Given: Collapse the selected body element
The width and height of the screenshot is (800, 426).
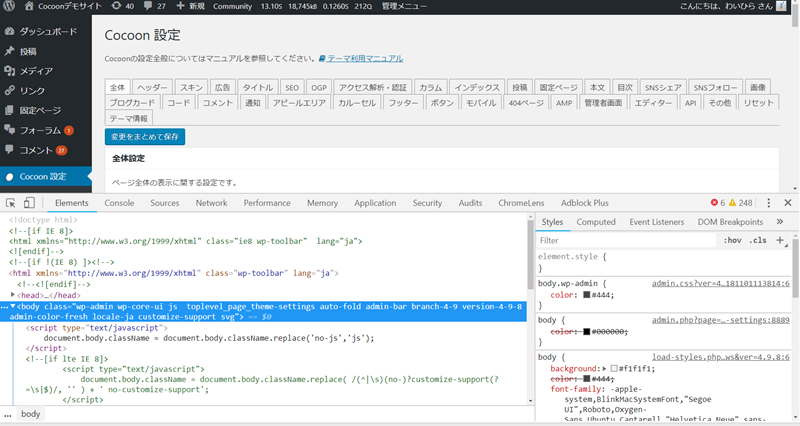Looking at the screenshot, I should click(13, 306).
